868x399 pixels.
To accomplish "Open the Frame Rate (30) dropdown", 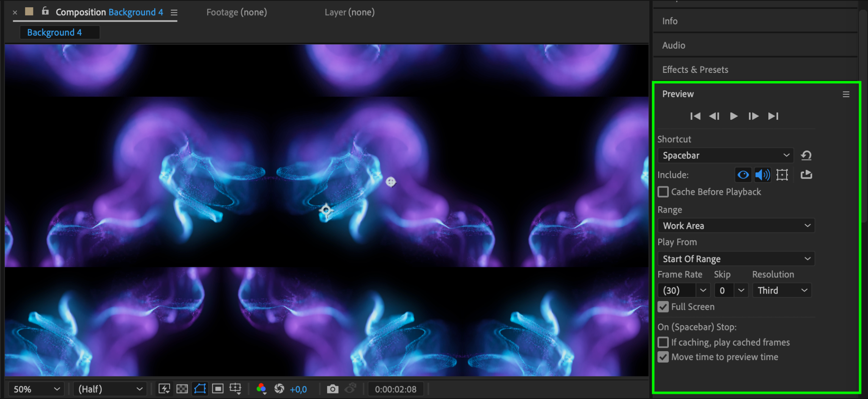I will (703, 291).
